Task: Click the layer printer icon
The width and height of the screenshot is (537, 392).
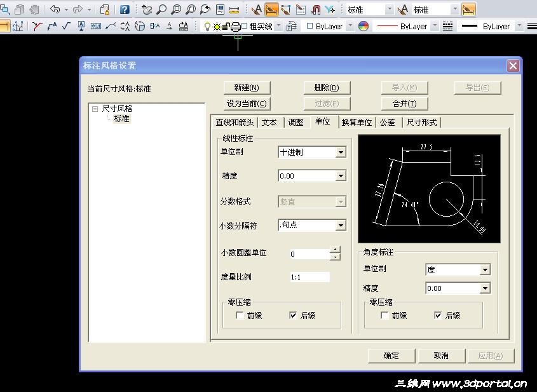Action: [236, 26]
